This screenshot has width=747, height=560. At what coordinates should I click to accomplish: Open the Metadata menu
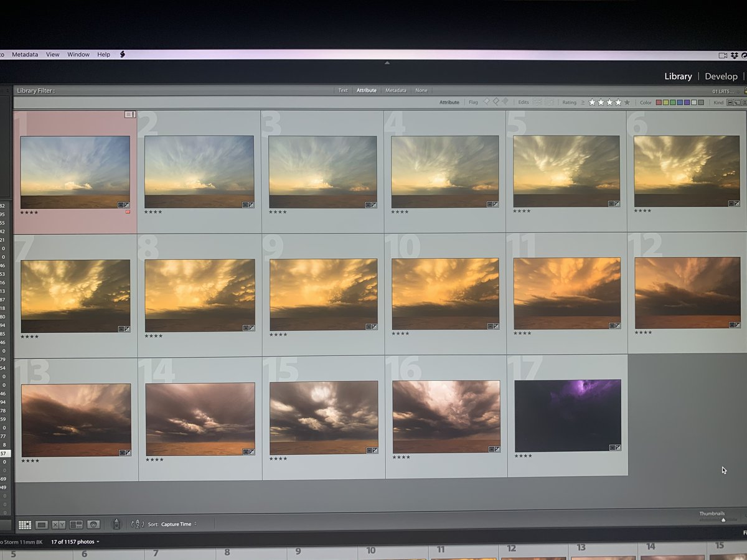tap(24, 54)
